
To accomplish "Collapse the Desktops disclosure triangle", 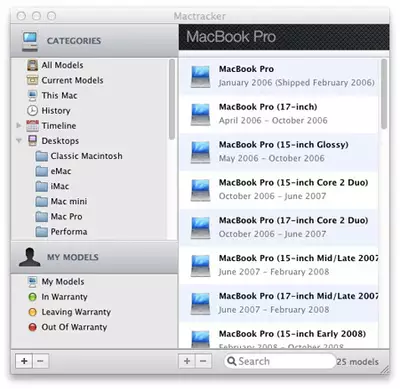I will tap(19, 141).
